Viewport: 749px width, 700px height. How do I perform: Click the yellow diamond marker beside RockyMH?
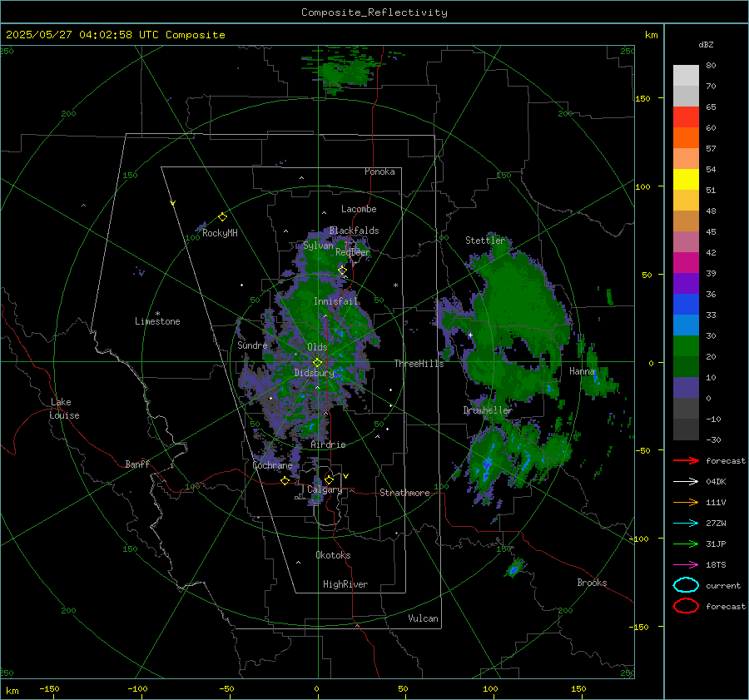222,217
